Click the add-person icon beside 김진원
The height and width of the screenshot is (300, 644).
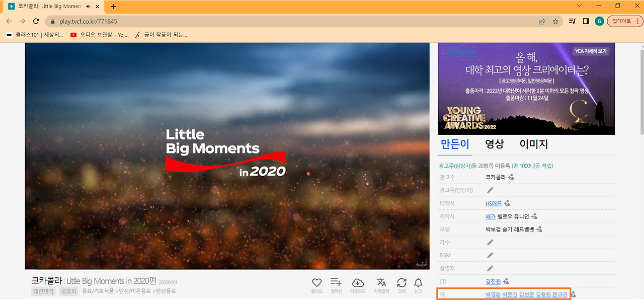506,281
